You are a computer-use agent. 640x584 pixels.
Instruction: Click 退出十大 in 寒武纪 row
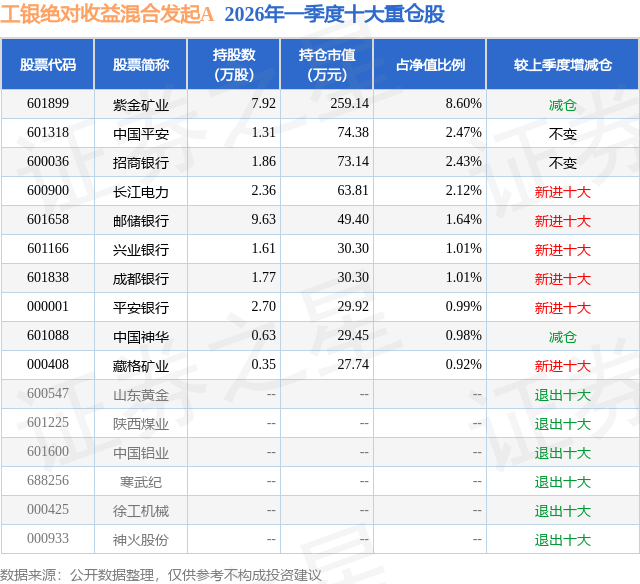[x=563, y=482]
